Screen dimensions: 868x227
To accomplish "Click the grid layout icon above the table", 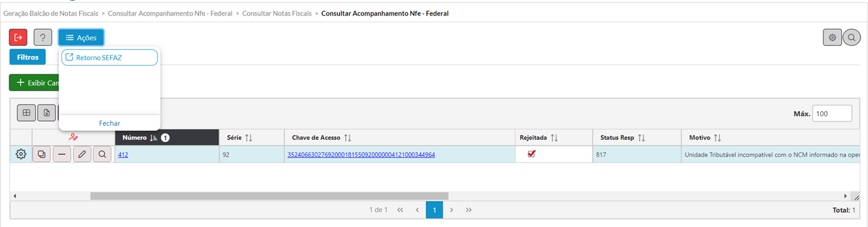I will [26, 113].
